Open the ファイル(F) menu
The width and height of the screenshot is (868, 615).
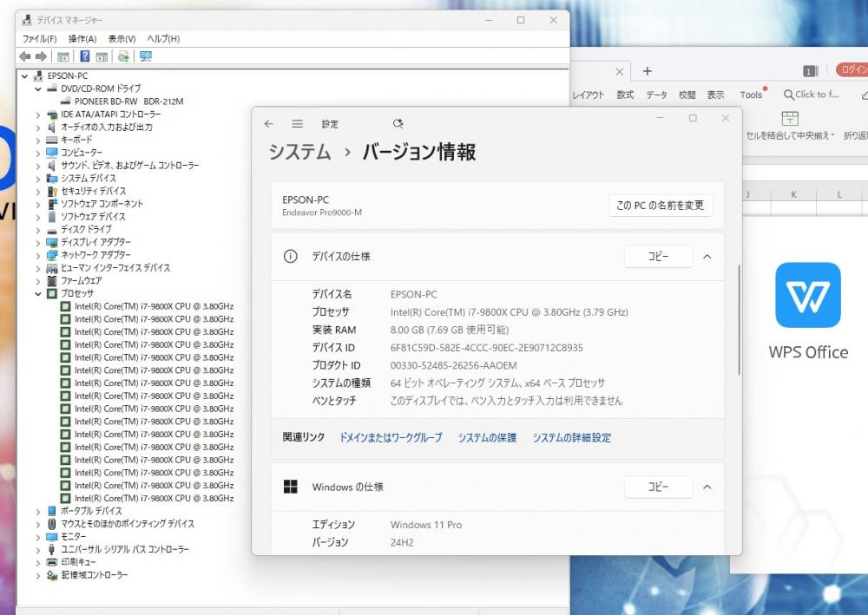(39, 39)
